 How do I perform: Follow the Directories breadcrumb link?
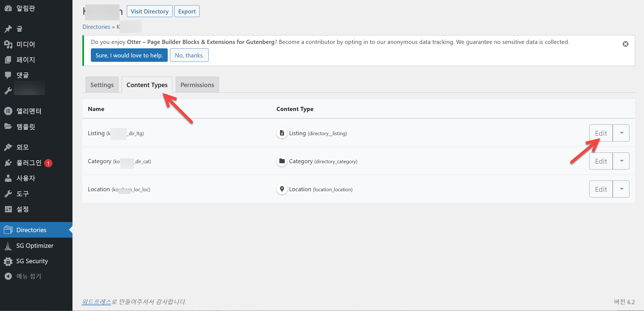coord(96,27)
